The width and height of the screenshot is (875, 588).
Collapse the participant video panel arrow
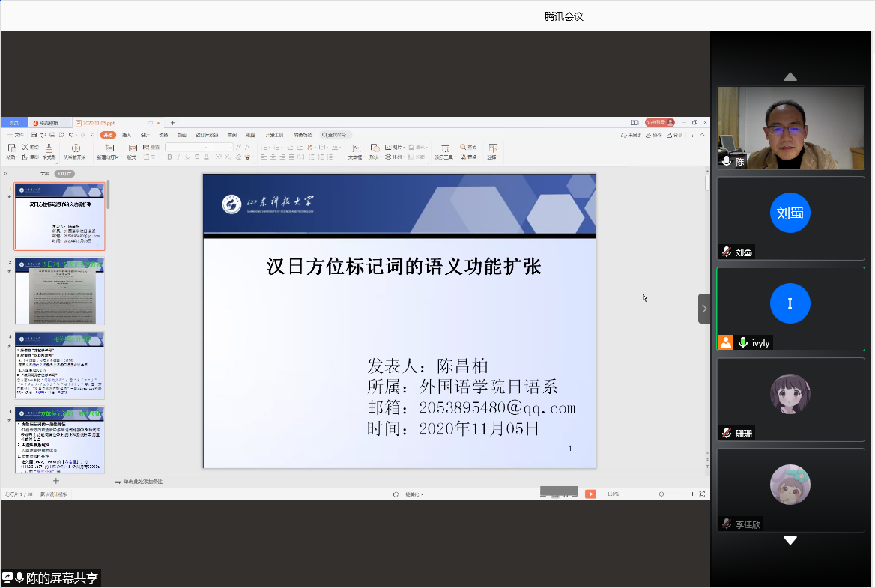point(704,309)
